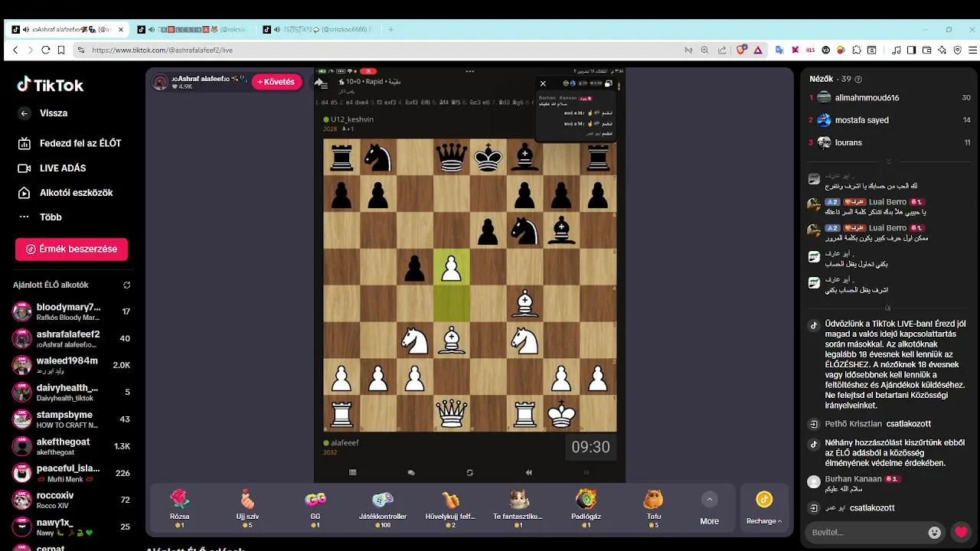Open the LIVE ADÁS section
Viewport: 980px width, 551px height.
point(52,168)
